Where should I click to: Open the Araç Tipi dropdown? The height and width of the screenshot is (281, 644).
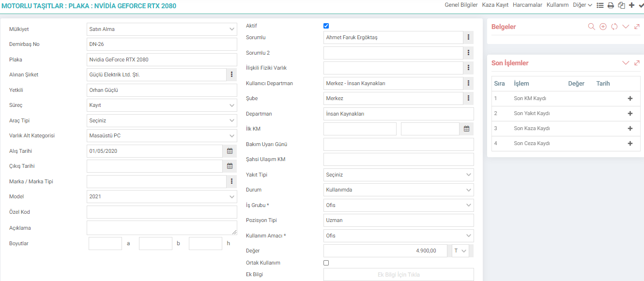coord(162,120)
